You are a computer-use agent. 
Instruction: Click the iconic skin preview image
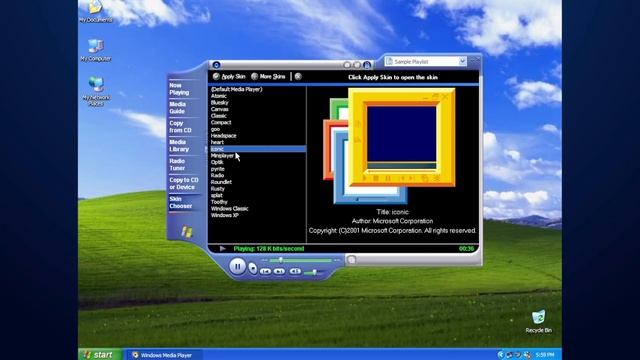[x=389, y=146]
